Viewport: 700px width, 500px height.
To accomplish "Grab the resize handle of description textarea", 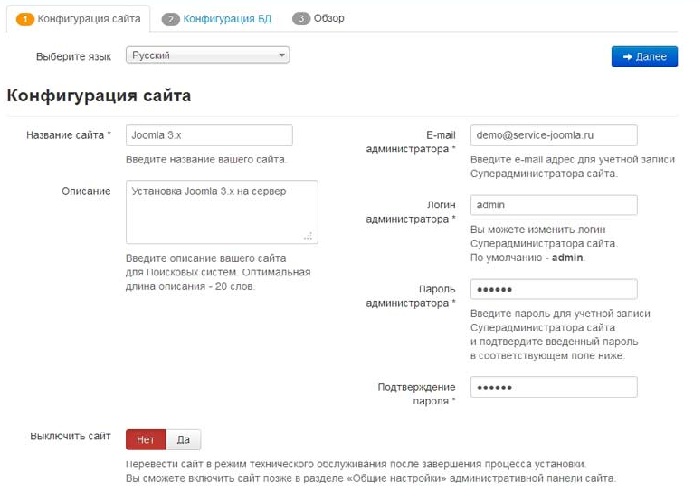I will (x=310, y=237).
